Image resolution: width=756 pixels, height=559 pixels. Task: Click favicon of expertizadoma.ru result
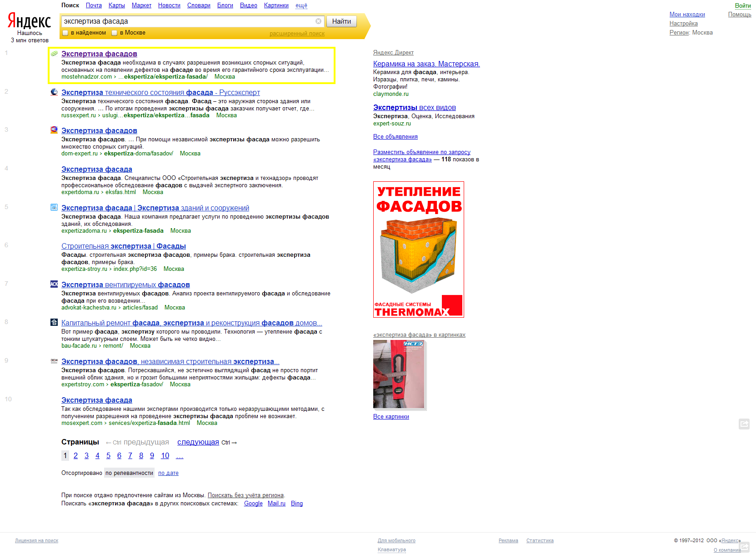54,208
